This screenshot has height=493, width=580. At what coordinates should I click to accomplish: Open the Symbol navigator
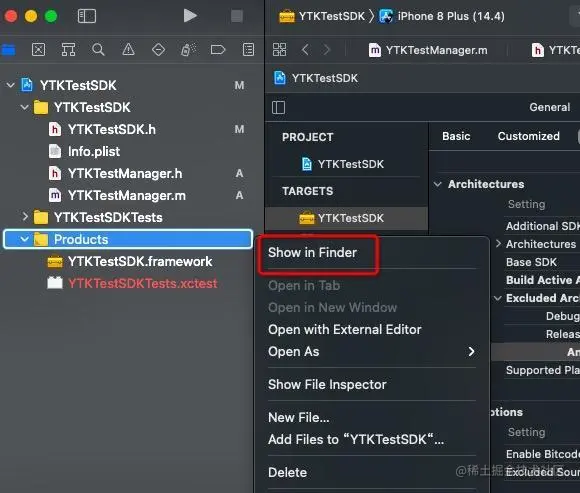pos(68,50)
